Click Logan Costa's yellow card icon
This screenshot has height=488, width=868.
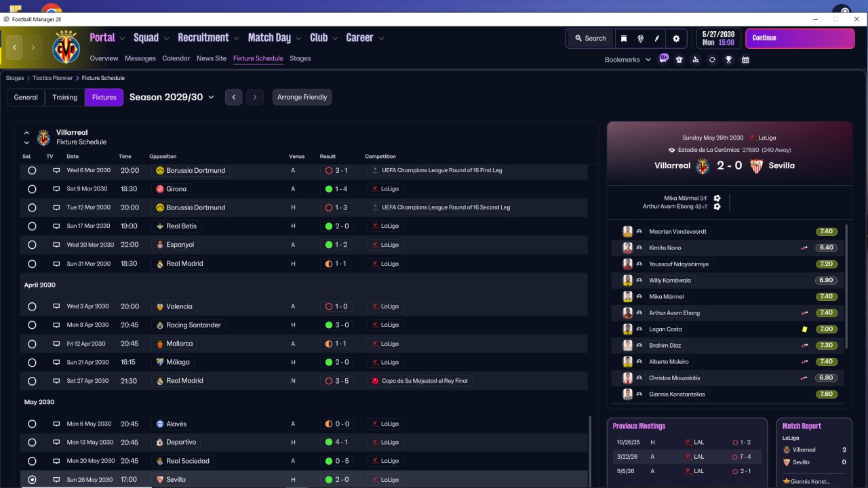(805, 329)
